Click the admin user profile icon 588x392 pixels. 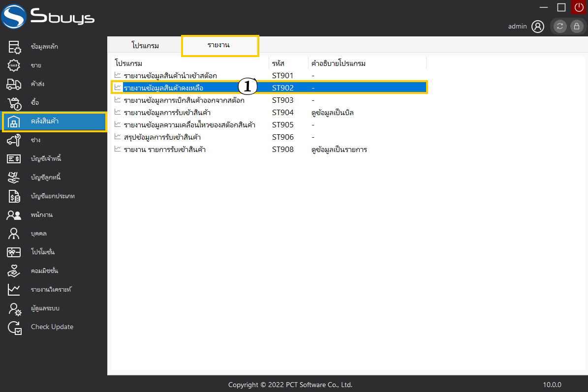click(x=538, y=27)
